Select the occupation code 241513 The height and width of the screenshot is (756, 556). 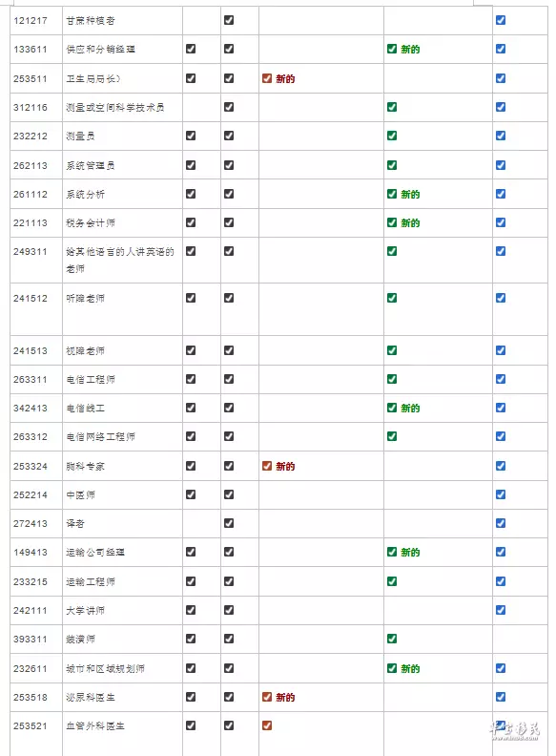31,351
